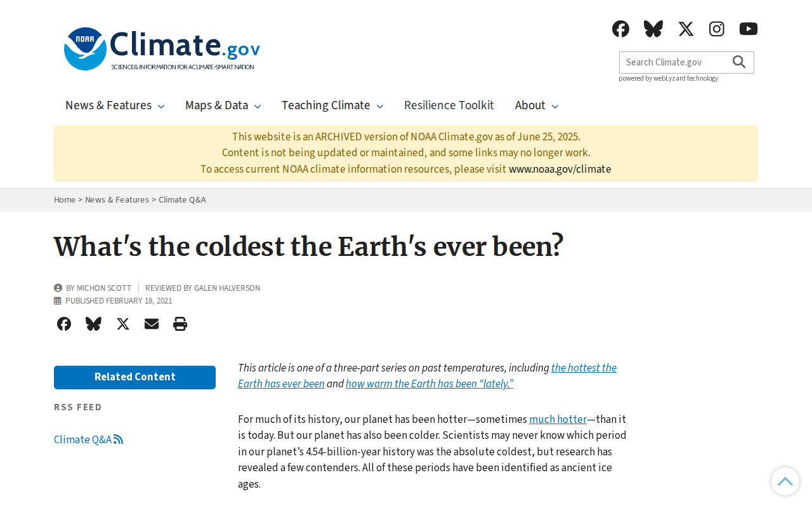812x508 pixels.
Task: Print the article using printer icon
Action: [180, 324]
